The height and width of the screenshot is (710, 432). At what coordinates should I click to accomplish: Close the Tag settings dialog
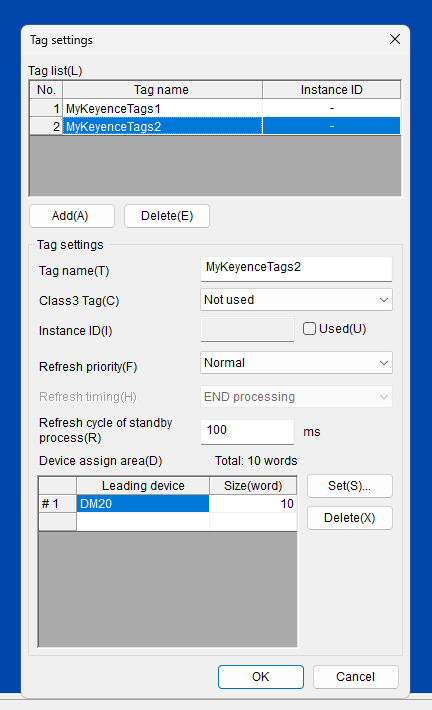[x=395, y=39]
